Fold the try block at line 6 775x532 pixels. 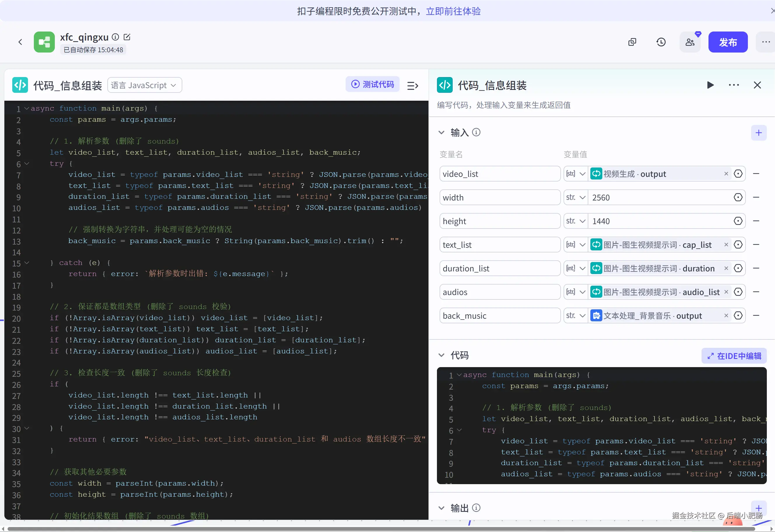pyautogui.click(x=27, y=164)
